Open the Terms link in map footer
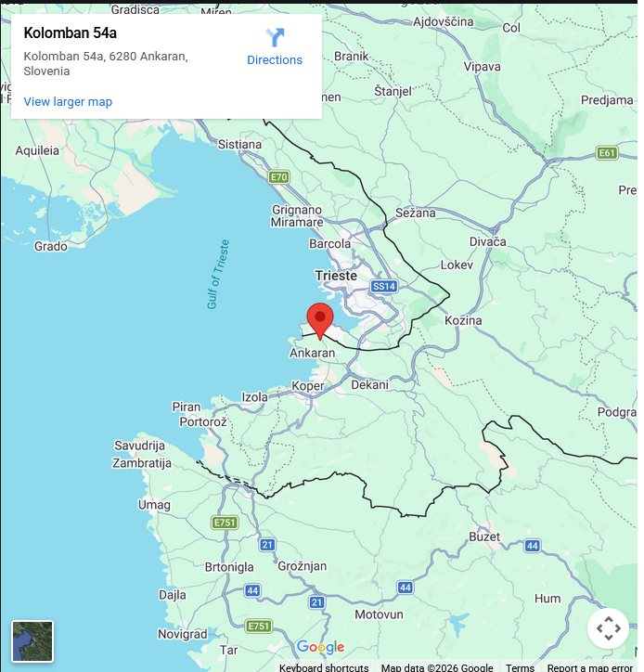Viewport: 644px width, 672px height. click(x=520, y=667)
